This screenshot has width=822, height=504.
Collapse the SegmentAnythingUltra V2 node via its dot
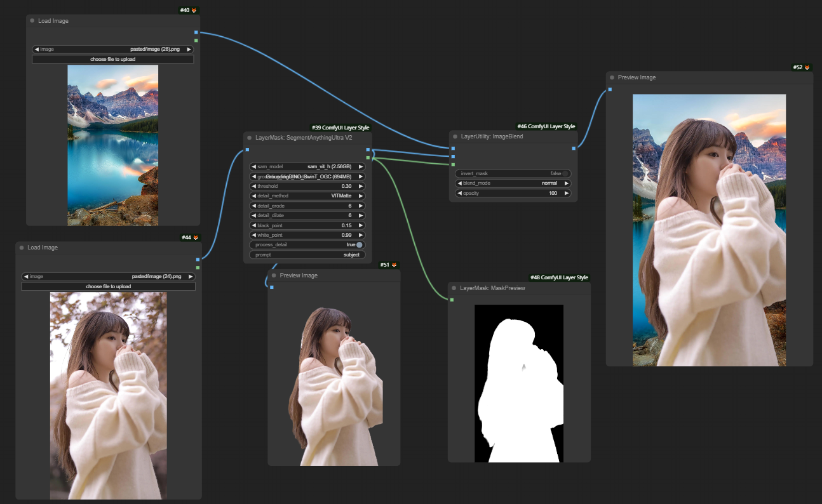tap(250, 137)
